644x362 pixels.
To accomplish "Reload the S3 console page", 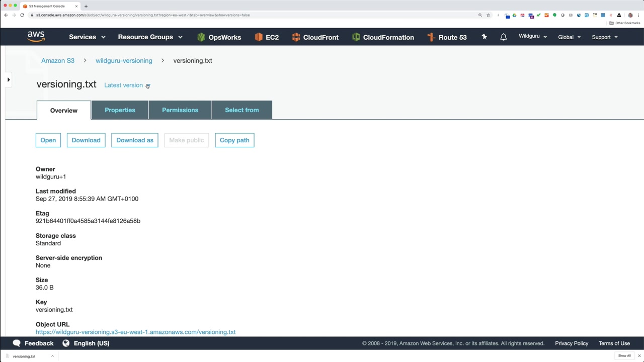I will pyautogui.click(x=22, y=15).
